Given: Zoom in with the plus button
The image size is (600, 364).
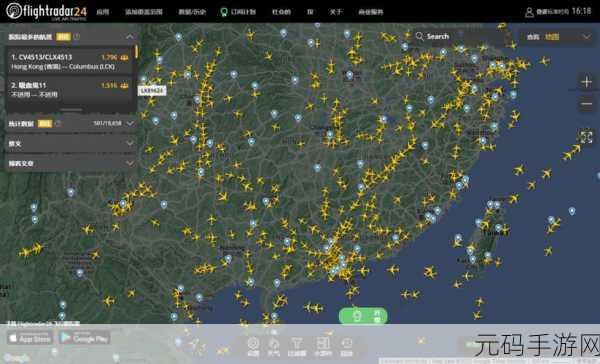Looking at the screenshot, I should [586, 82].
